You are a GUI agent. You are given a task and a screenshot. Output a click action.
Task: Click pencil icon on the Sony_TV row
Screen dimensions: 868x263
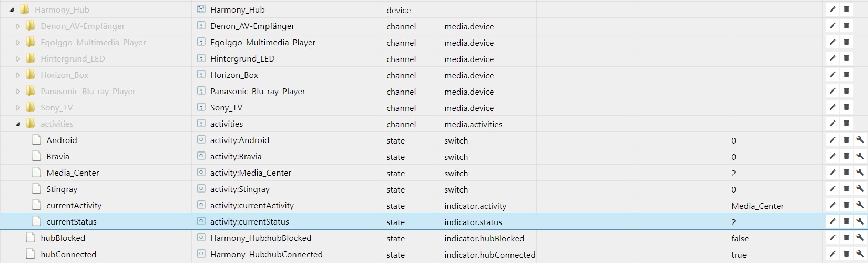[x=832, y=107]
